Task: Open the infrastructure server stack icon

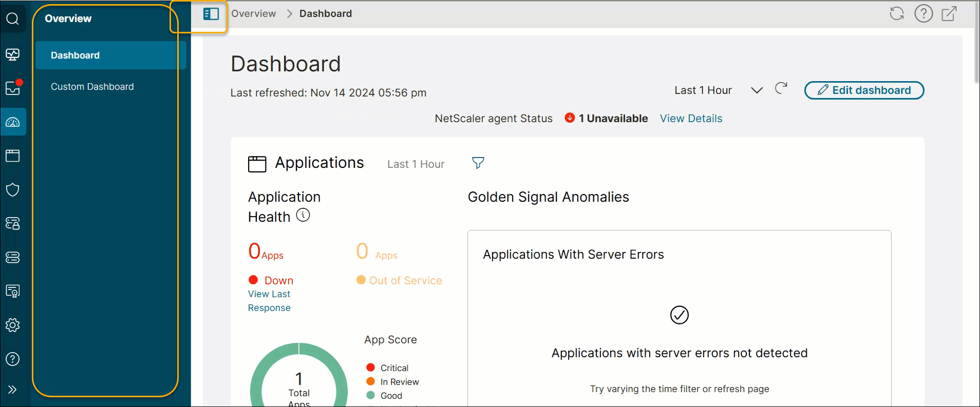Action: click(13, 257)
